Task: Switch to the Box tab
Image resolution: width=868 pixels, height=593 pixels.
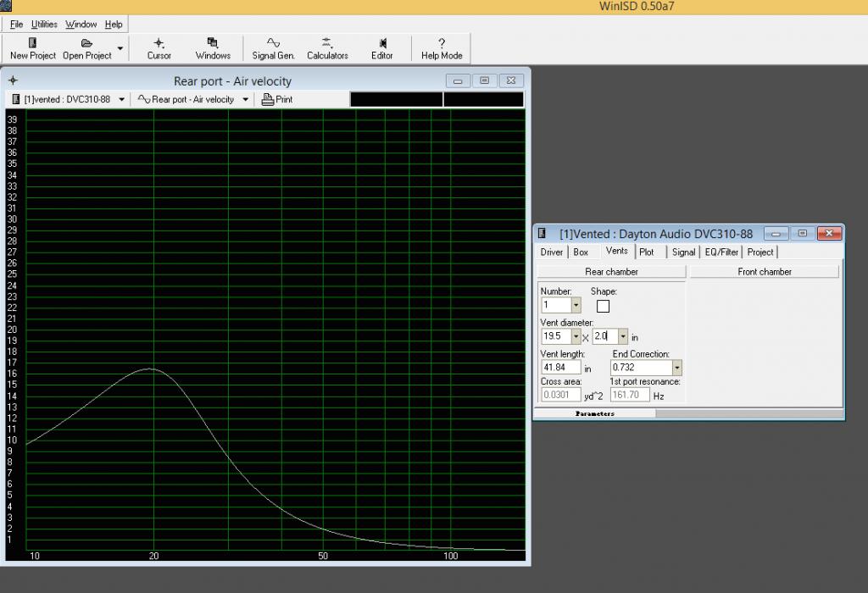Action: 581,252
